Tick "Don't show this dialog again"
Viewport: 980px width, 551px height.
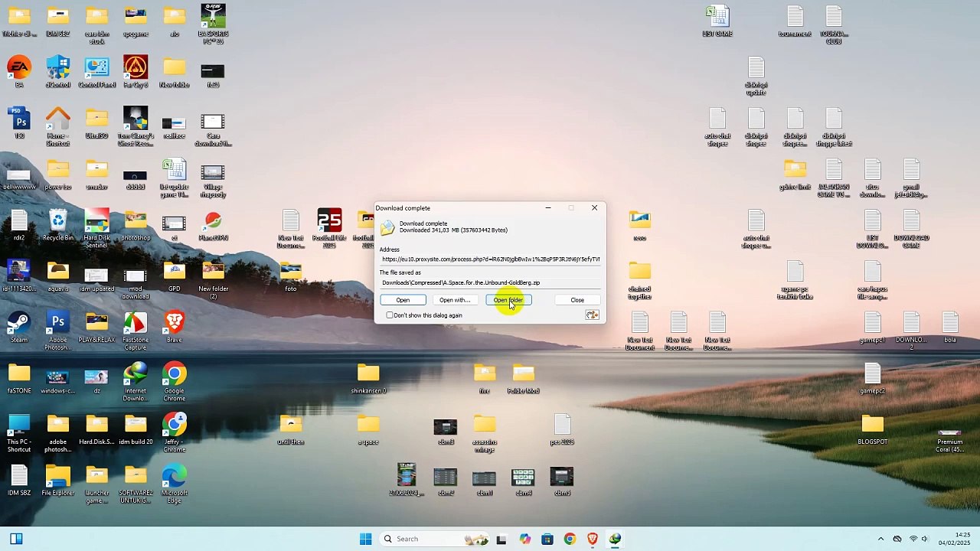coord(390,315)
